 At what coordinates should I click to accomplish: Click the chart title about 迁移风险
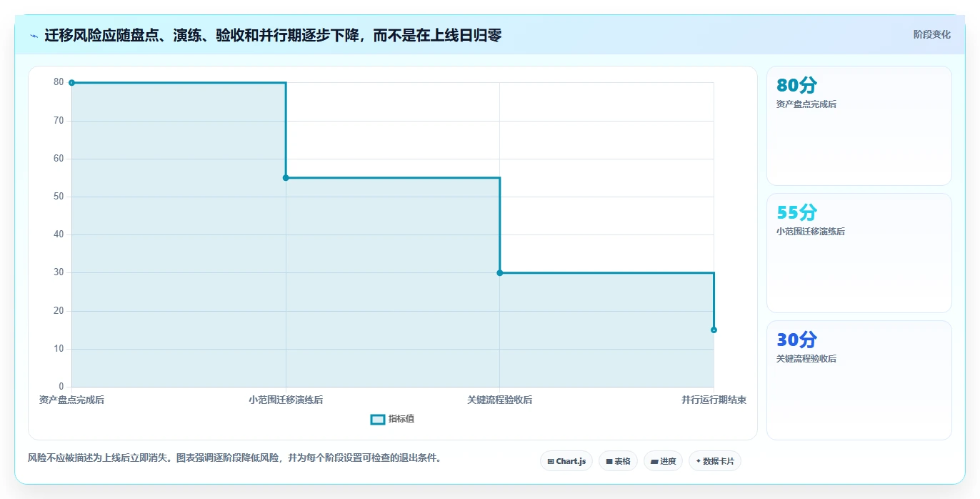tap(273, 35)
